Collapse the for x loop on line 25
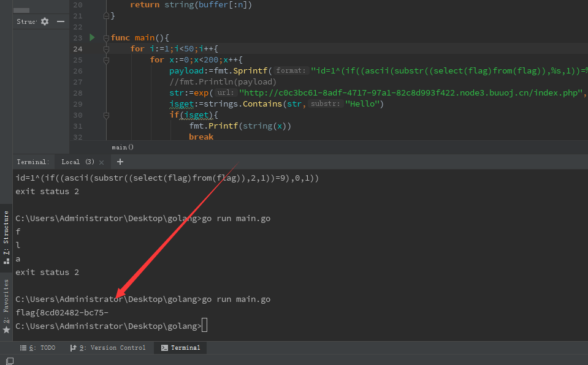Image resolution: width=588 pixels, height=365 pixels. pyautogui.click(x=106, y=60)
